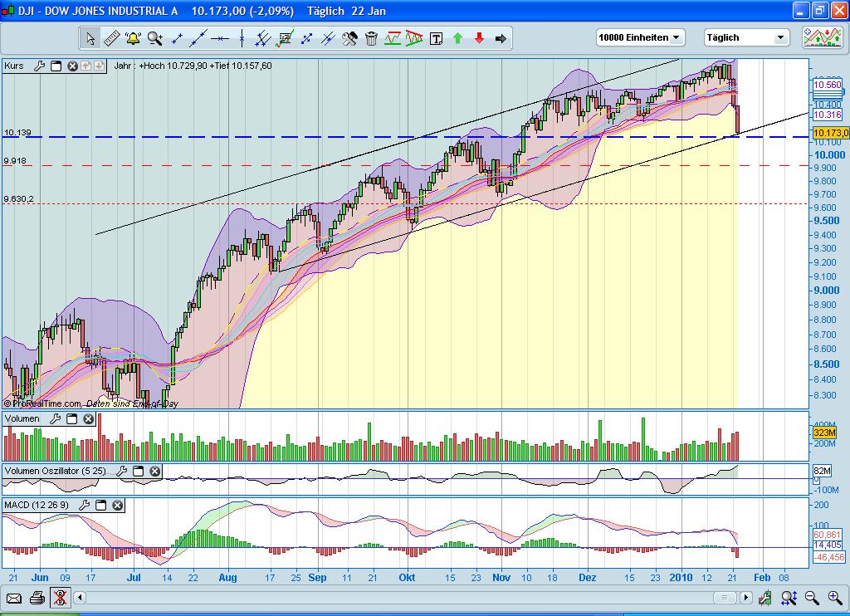Click the print icon in the bottom bar

point(37,598)
